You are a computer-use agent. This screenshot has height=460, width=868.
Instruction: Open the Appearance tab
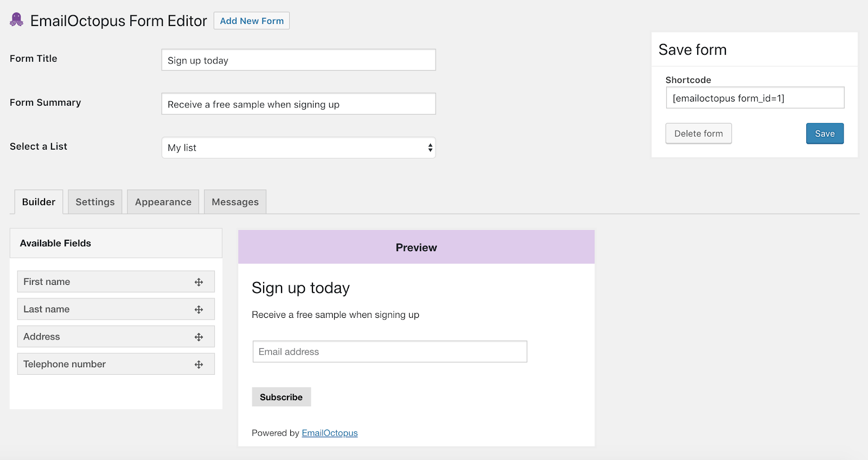point(163,201)
